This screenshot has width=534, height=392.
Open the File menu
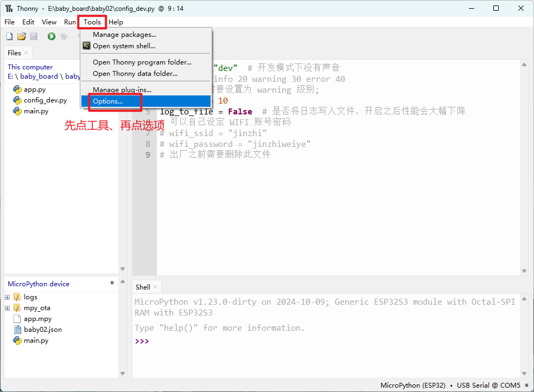click(10, 22)
